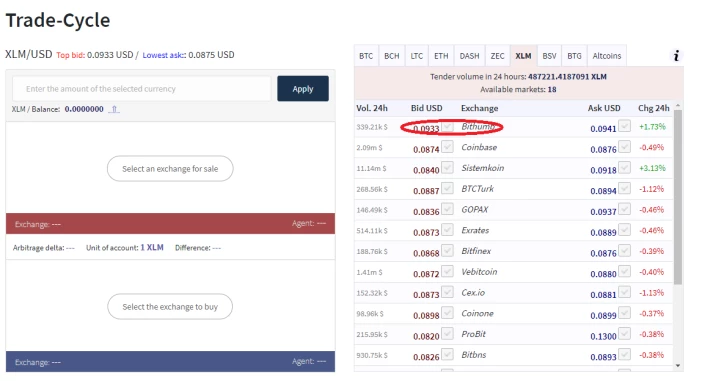Click the Exchange column header
This screenshot has width=710, height=381.
tap(480, 108)
